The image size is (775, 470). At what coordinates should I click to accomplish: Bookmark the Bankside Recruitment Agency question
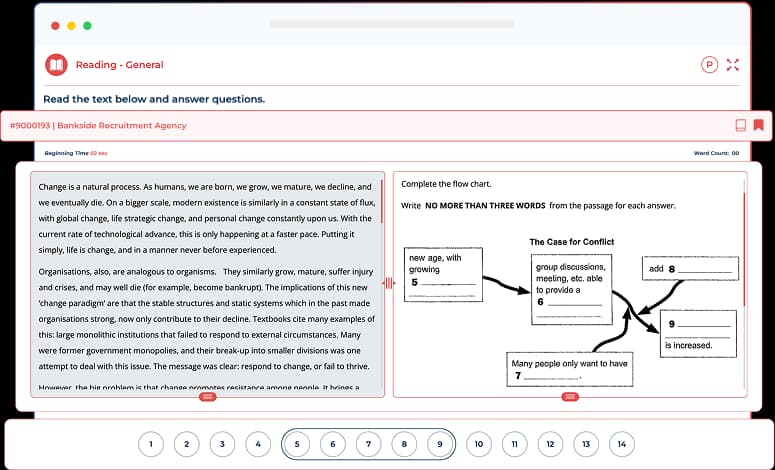759,126
